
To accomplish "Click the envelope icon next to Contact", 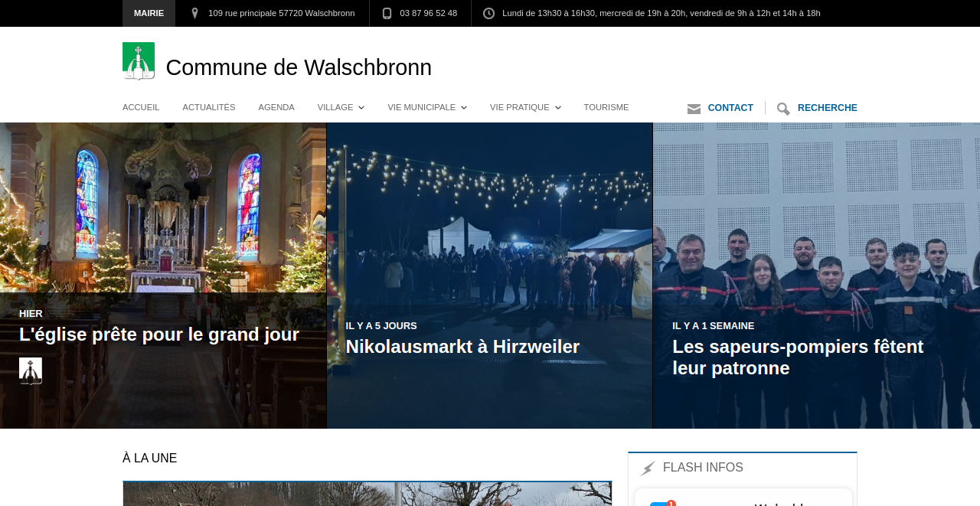I will [x=694, y=109].
